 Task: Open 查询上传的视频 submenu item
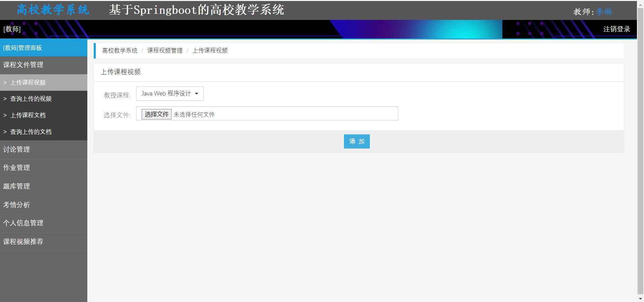pos(43,99)
